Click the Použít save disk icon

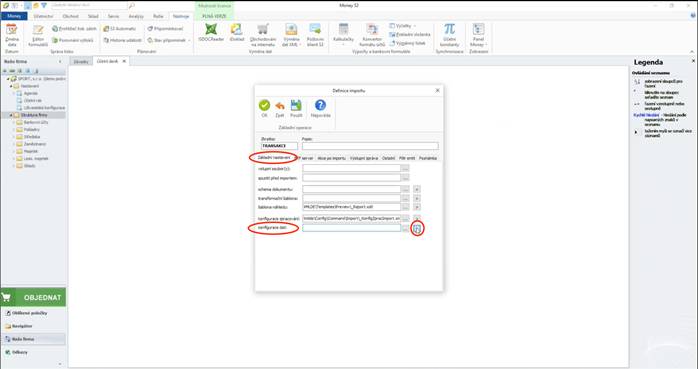[x=296, y=105]
